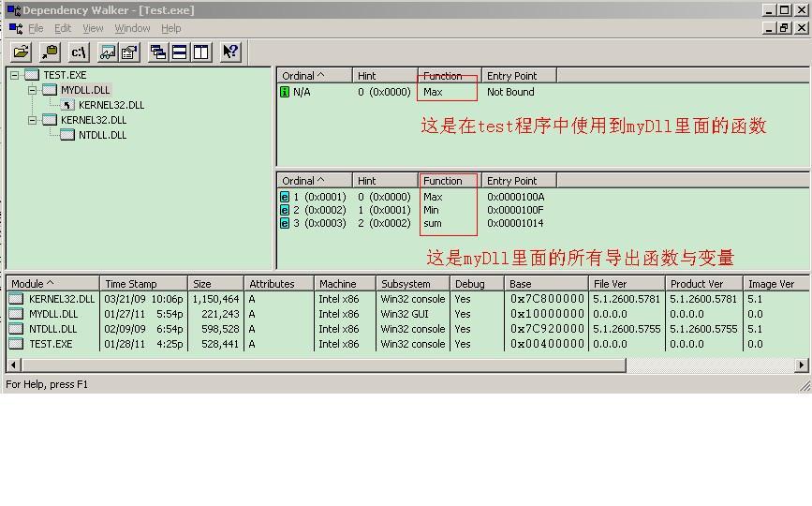Open the Window menu
This screenshot has height=506, width=812.
pyautogui.click(x=133, y=28)
